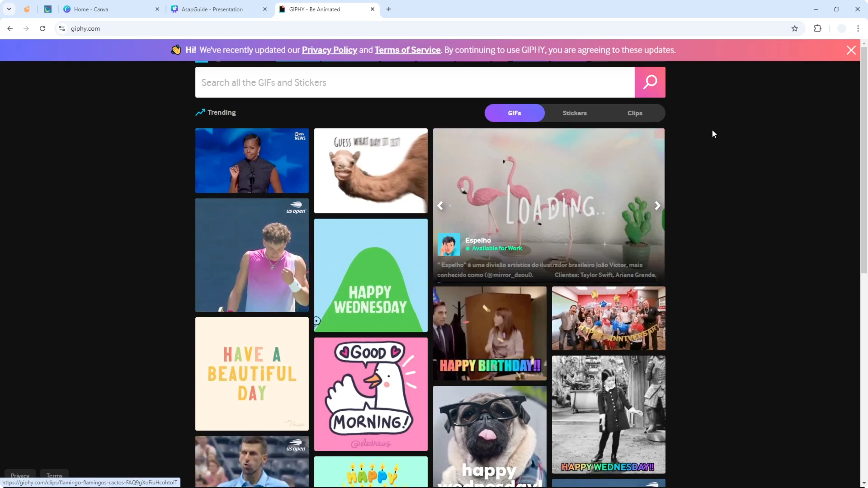Switch to the Clips tab
The height and width of the screenshot is (488, 868).
pos(635,113)
